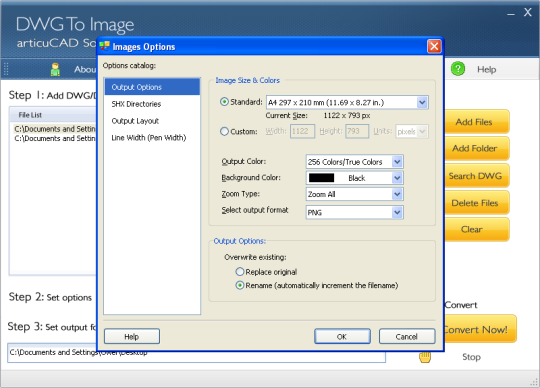Click the OK button
The height and width of the screenshot is (388, 540).
tap(342, 336)
